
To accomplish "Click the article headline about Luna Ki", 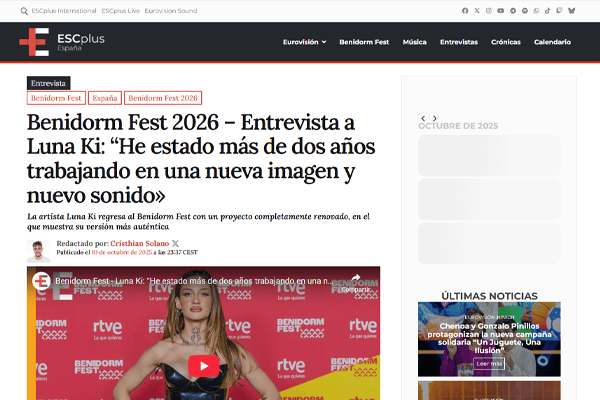I will coord(201,158).
